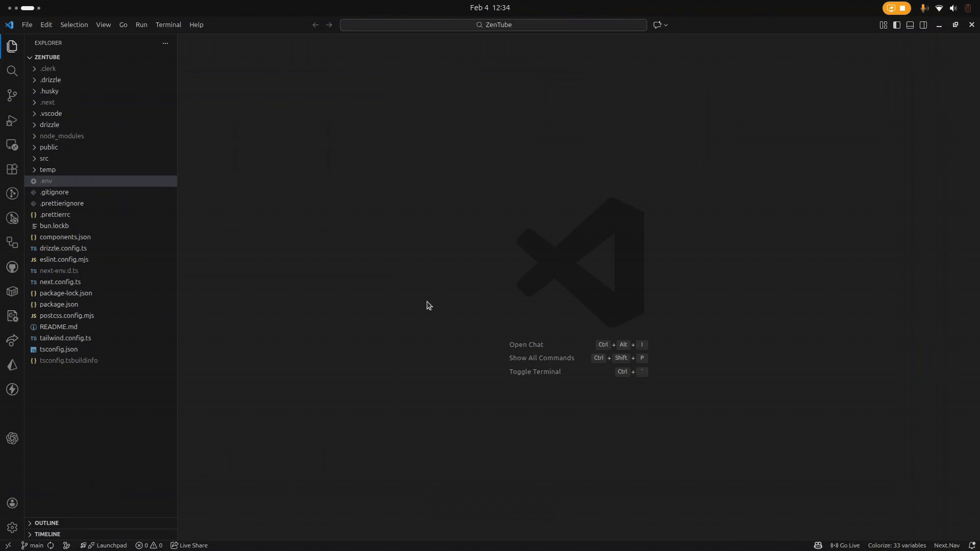Start Live Share from the status bar
Viewport: 980px width, 551px height.
pos(189,545)
